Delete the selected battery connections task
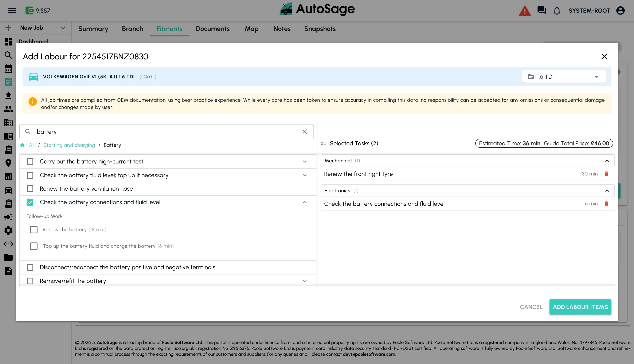 [606, 204]
